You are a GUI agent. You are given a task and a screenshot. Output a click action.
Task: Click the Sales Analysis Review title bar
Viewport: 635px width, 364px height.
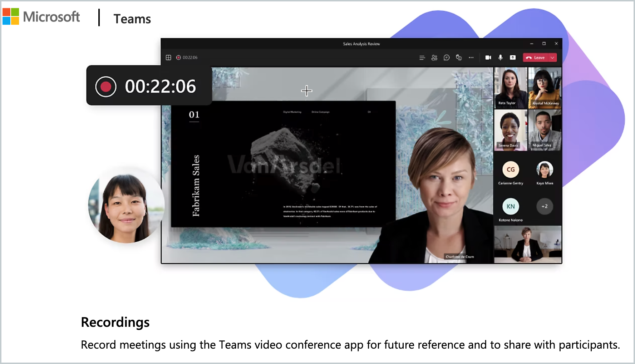click(361, 43)
